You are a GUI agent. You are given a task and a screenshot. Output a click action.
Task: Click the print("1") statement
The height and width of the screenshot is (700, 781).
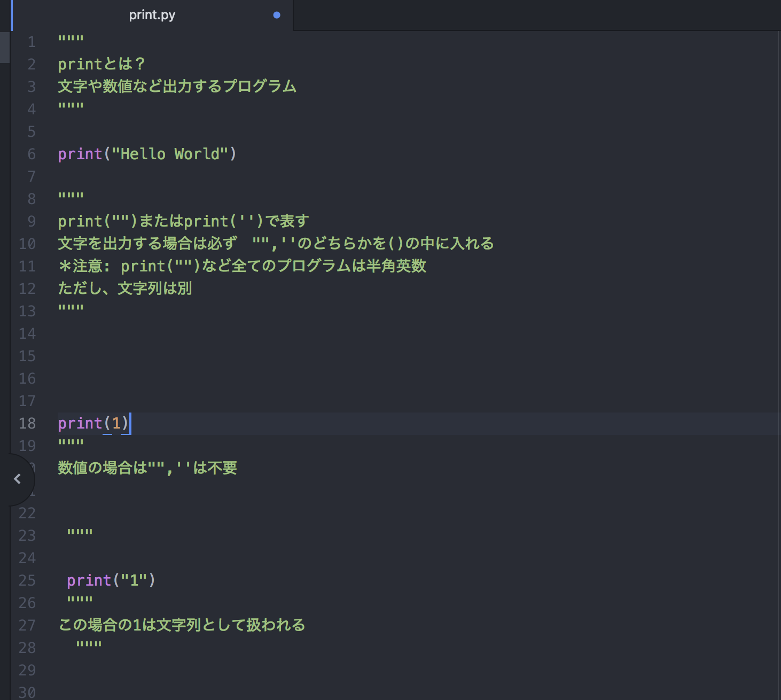[111, 581]
